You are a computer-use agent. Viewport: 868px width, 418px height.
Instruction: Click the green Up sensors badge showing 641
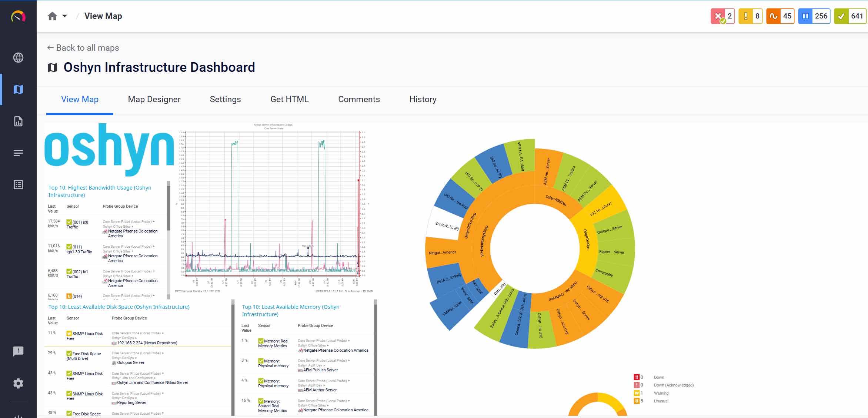850,16
